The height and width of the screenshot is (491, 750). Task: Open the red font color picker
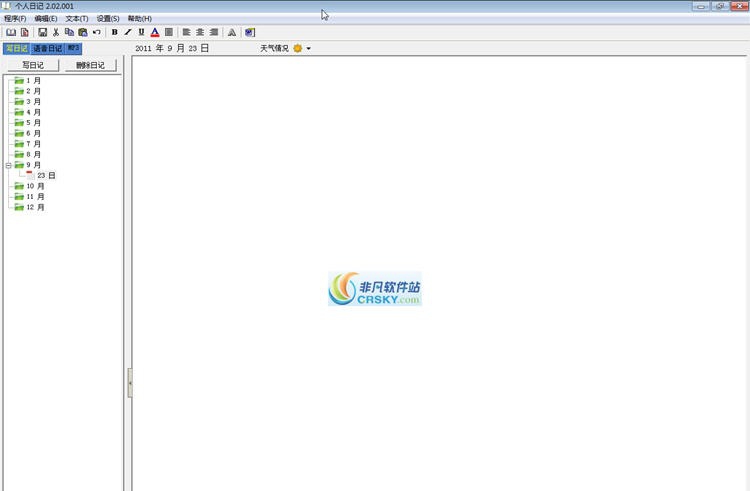(155, 32)
